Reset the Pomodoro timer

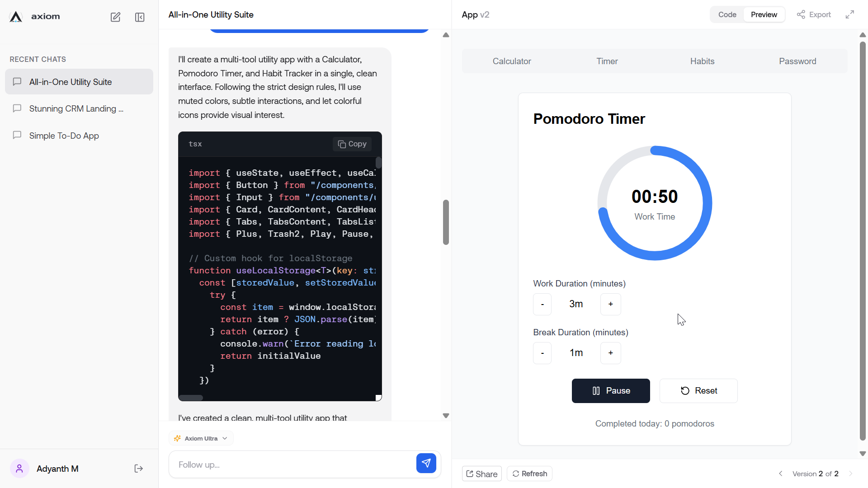(698, 391)
